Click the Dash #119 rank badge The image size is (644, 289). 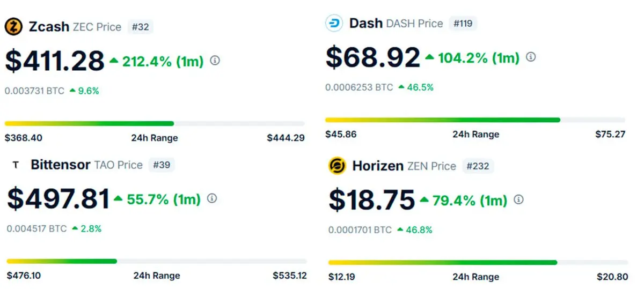(x=463, y=24)
